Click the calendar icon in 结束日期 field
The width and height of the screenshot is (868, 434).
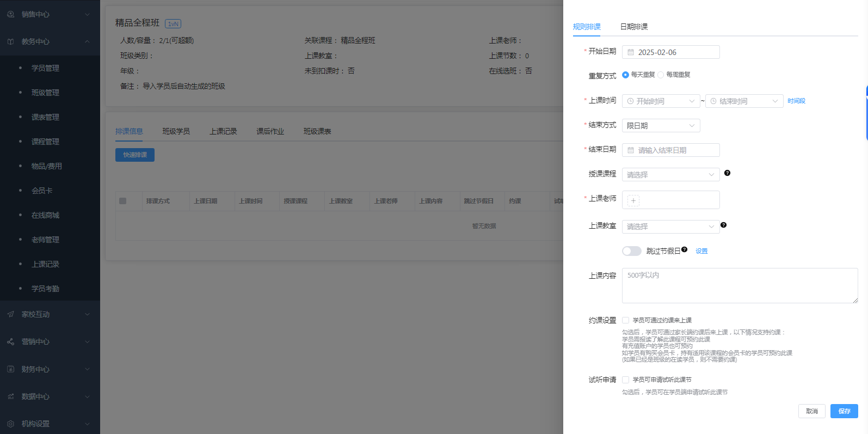point(631,150)
